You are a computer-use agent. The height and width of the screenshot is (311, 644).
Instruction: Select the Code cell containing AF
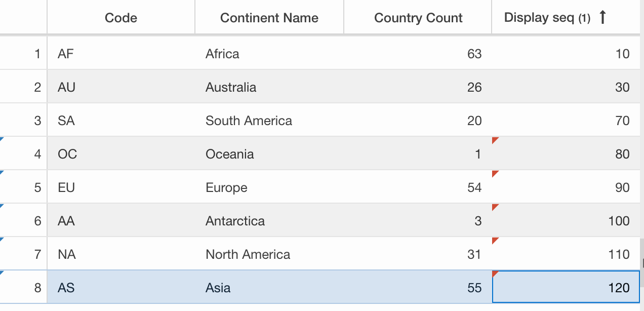click(x=121, y=53)
